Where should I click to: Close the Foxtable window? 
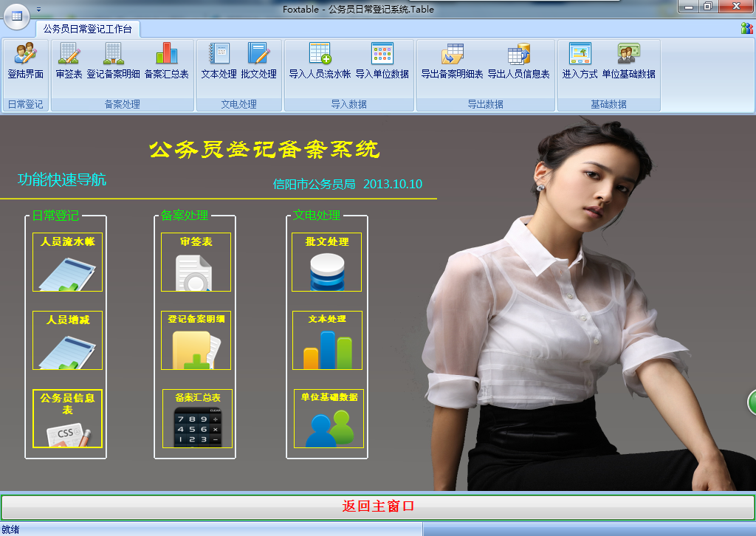tap(736, 6)
